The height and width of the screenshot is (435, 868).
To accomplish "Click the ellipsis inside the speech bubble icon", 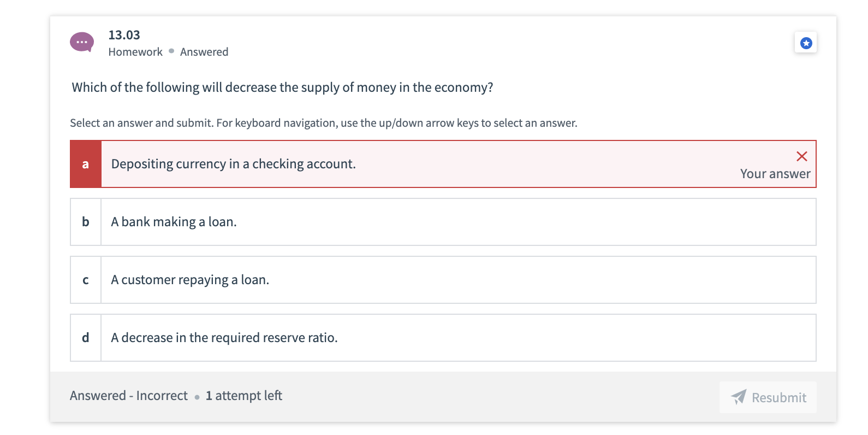I will (81, 41).
